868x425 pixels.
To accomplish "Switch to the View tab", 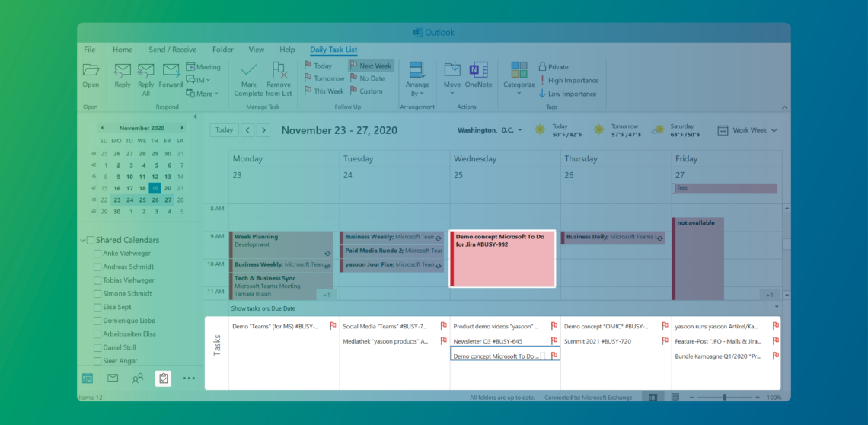I will [x=257, y=50].
